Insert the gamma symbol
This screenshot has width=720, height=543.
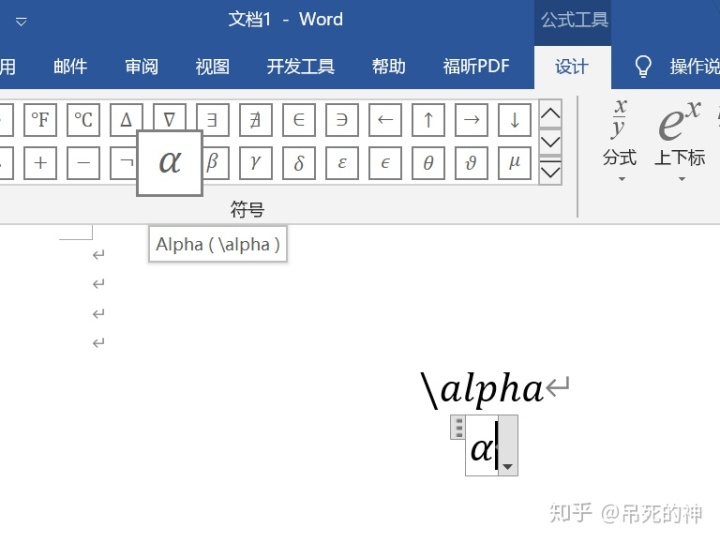click(x=256, y=163)
